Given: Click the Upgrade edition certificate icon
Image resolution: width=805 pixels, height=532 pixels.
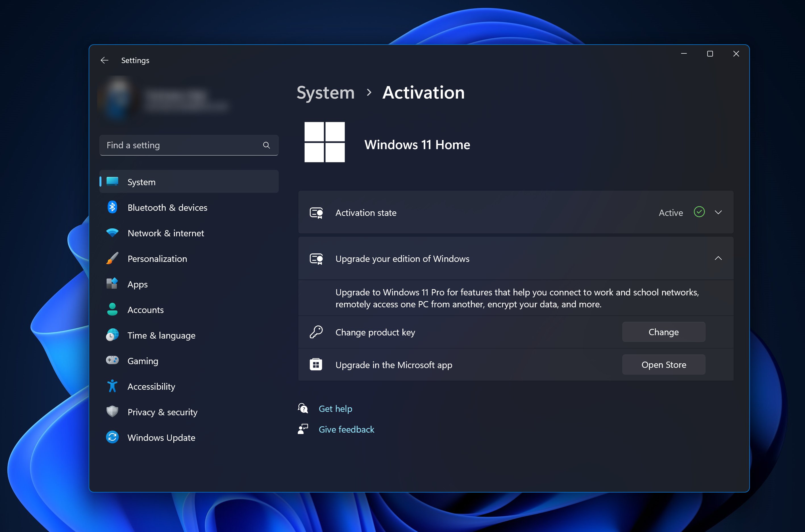Looking at the screenshot, I should (x=316, y=259).
